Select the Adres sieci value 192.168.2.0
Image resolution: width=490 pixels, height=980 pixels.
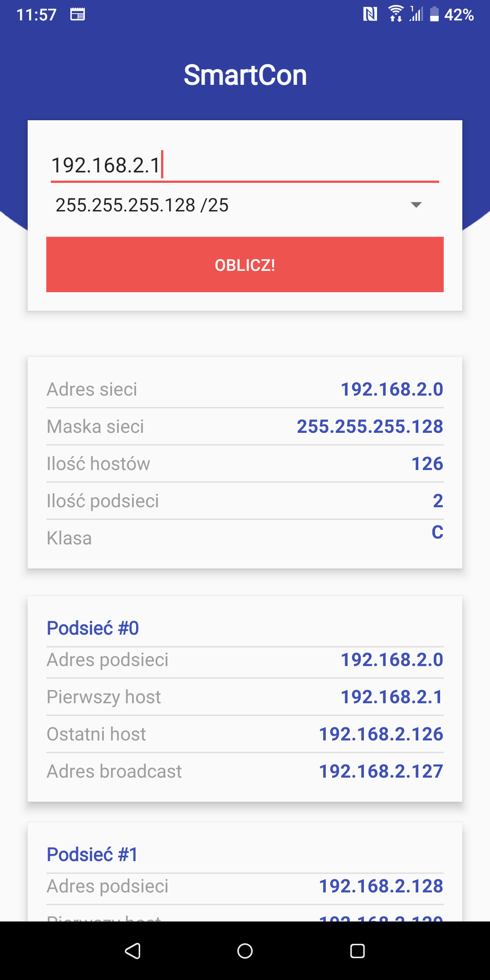point(392,389)
